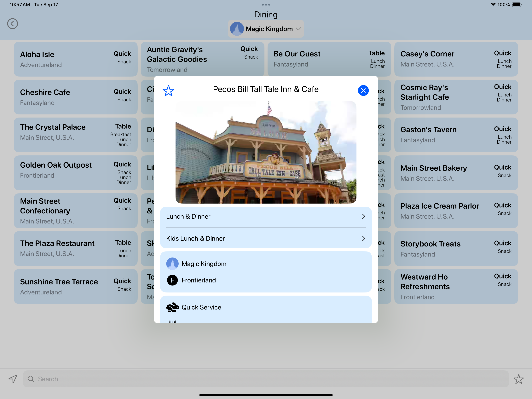Screen dimensions: 532x399
Task: Open Auntie Gravity's Galactic Goodies card
Action: [202, 59]
